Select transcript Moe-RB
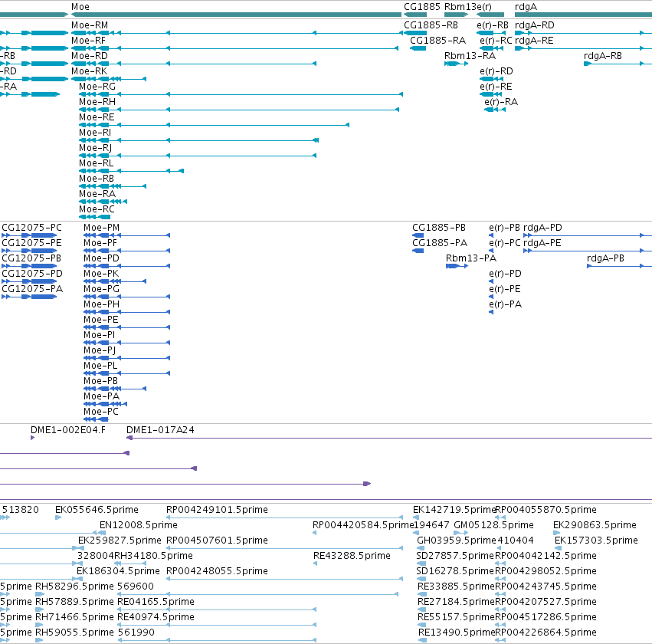 [97, 179]
